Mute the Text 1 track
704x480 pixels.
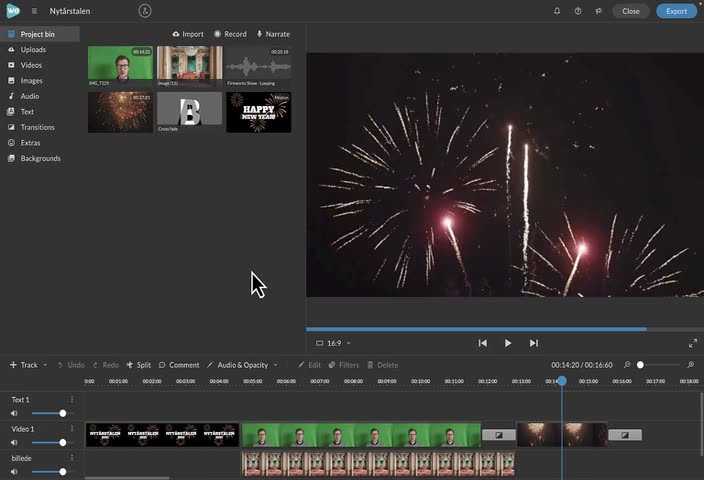15,413
